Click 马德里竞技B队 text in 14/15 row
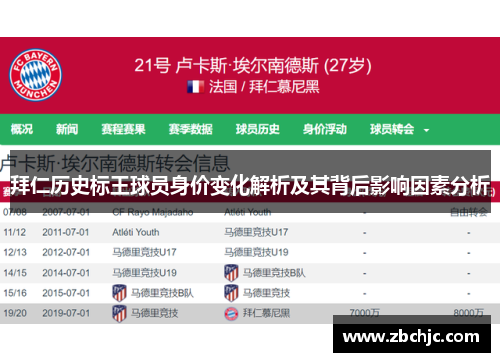 274,273
